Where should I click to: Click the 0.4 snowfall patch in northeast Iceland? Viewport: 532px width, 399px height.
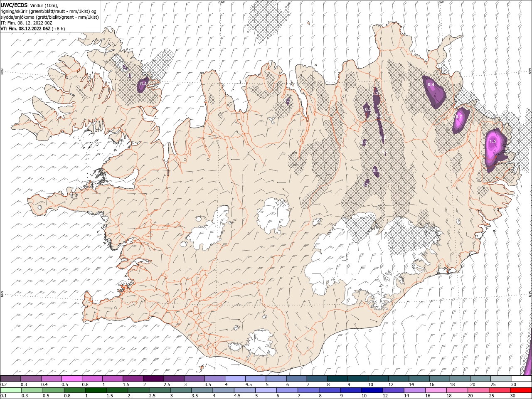point(434,91)
